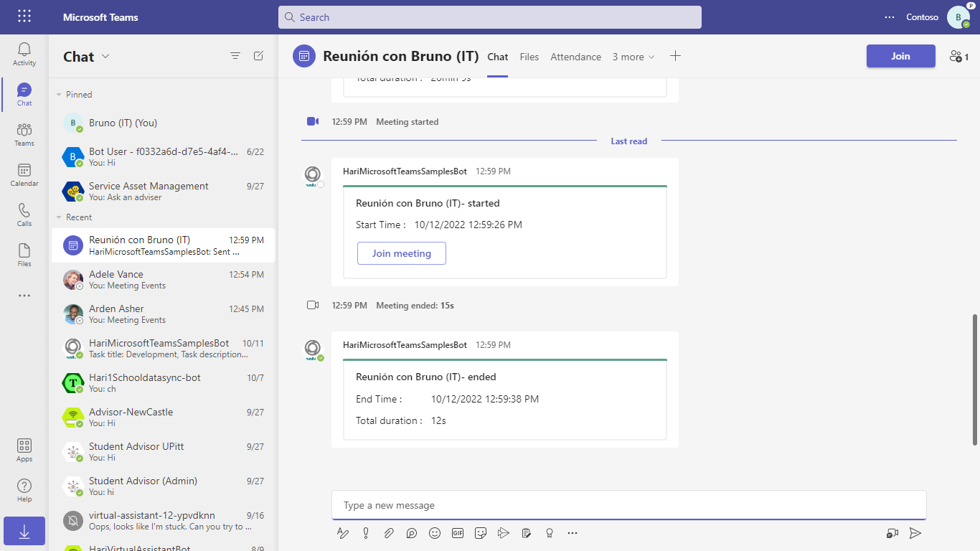Open the app launcher waffle icon
Viewport: 980px width, 551px height.
click(24, 17)
